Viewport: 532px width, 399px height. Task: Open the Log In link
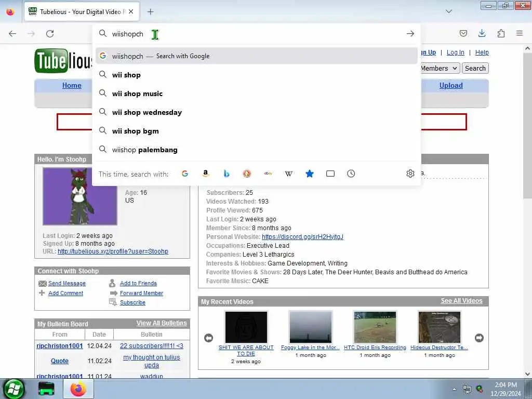tap(455, 52)
